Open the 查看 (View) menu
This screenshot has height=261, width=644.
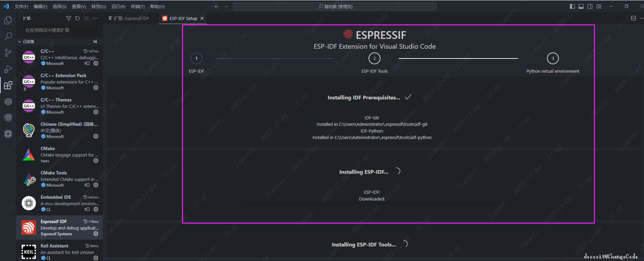[x=79, y=7]
